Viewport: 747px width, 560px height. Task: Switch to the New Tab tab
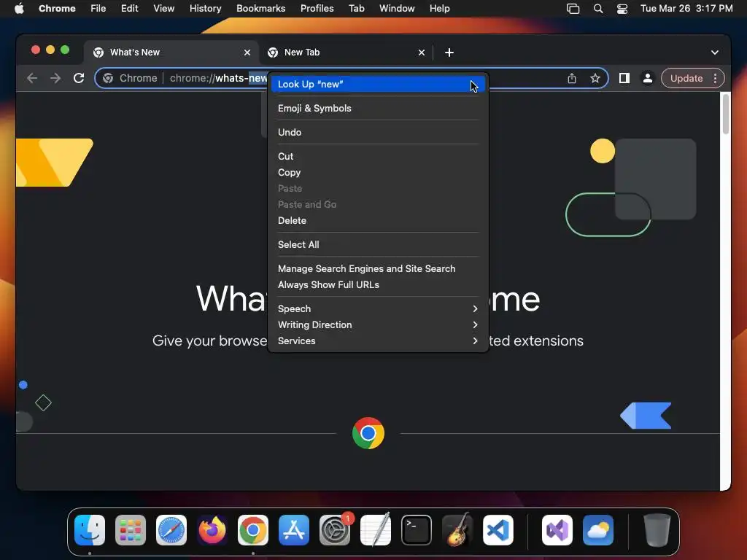coord(345,52)
